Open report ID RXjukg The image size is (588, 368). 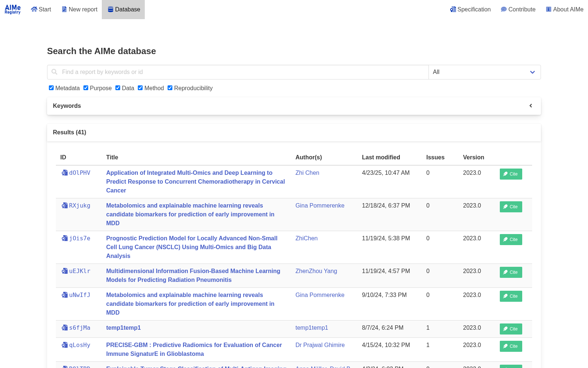point(80,205)
